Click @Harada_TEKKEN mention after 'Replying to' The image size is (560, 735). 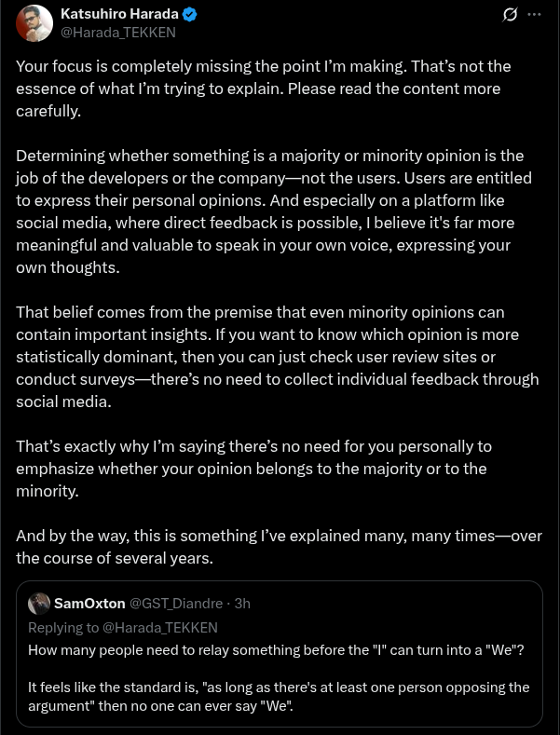click(161, 627)
